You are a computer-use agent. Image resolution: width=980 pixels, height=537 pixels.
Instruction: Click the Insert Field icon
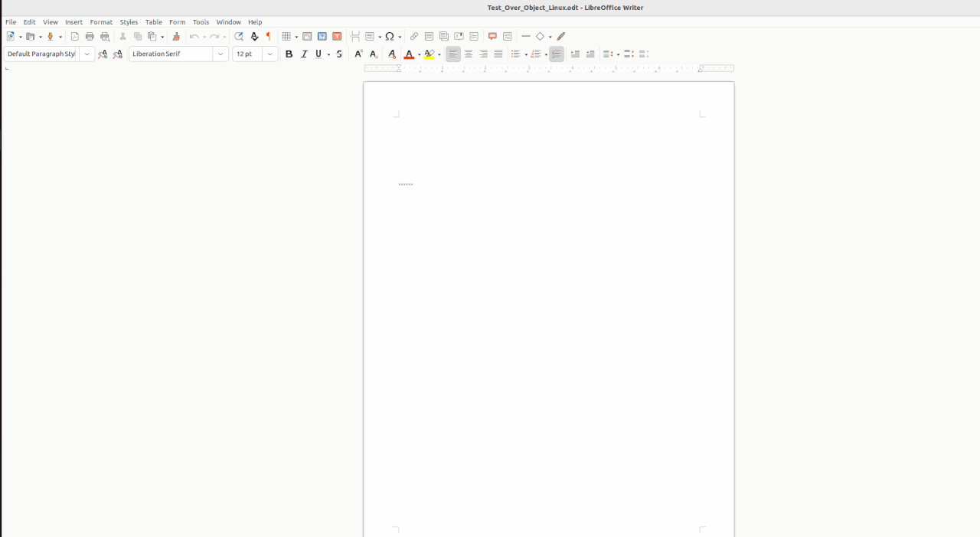(370, 36)
